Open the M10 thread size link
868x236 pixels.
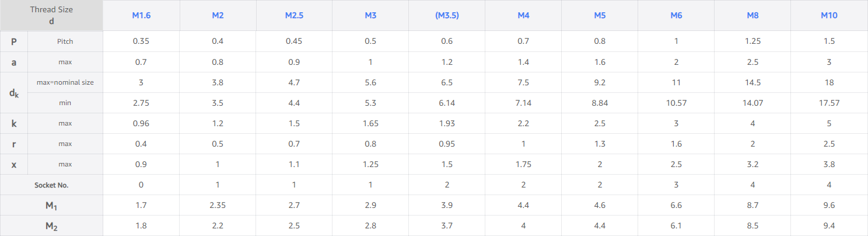coord(829,16)
